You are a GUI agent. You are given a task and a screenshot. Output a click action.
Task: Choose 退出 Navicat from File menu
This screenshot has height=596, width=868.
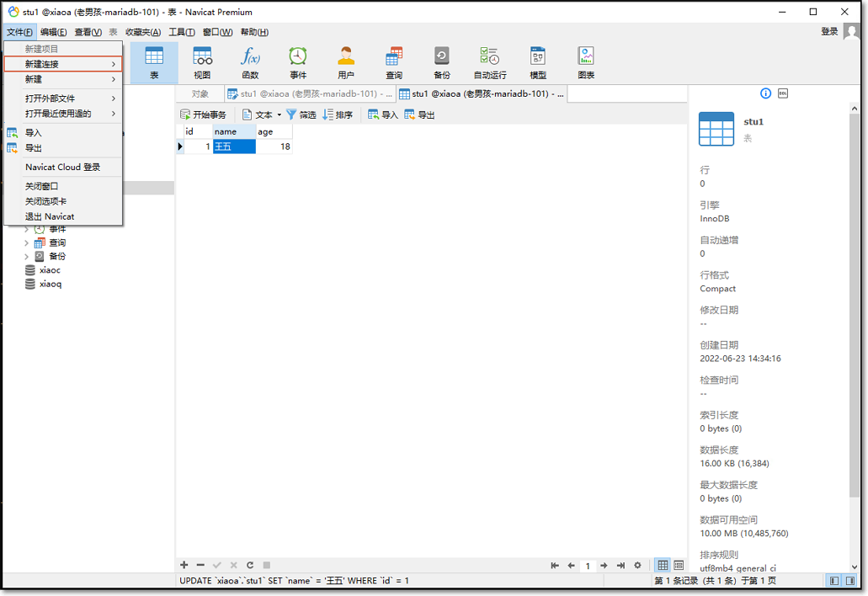[50, 216]
